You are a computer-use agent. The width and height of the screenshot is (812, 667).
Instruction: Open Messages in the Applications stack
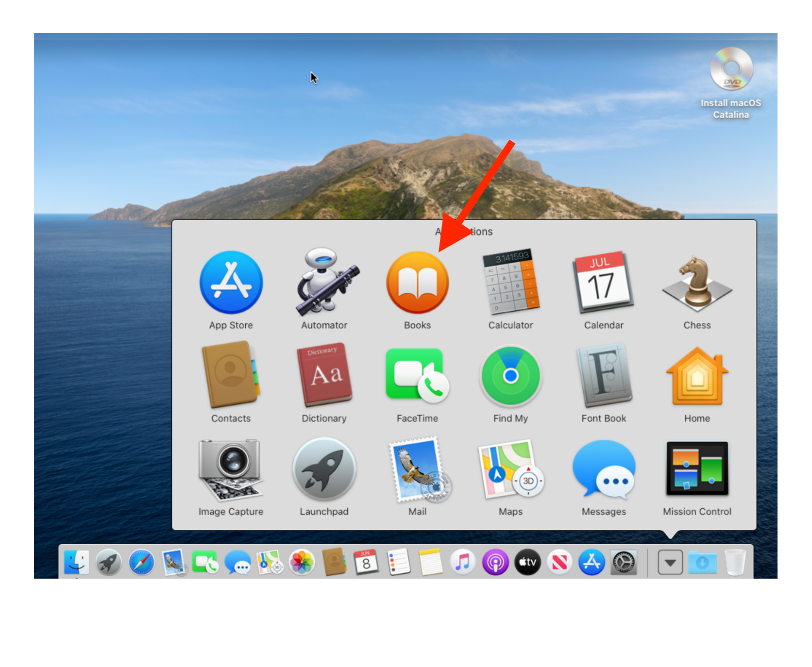(604, 469)
